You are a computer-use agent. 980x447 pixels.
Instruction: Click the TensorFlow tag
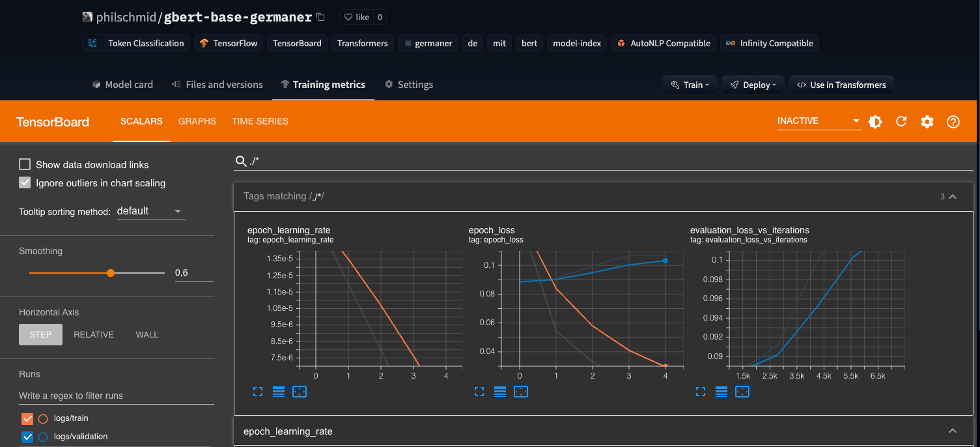point(229,43)
